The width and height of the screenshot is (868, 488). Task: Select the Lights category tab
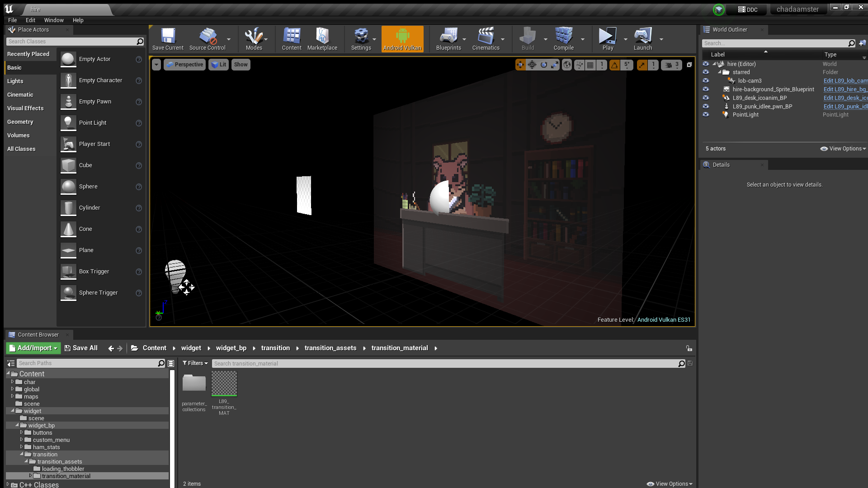(15, 81)
